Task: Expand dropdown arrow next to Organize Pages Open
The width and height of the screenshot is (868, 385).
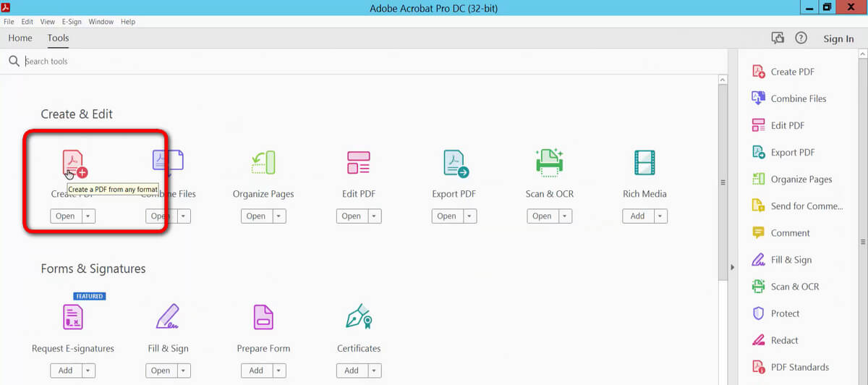Action: tap(279, 216)
